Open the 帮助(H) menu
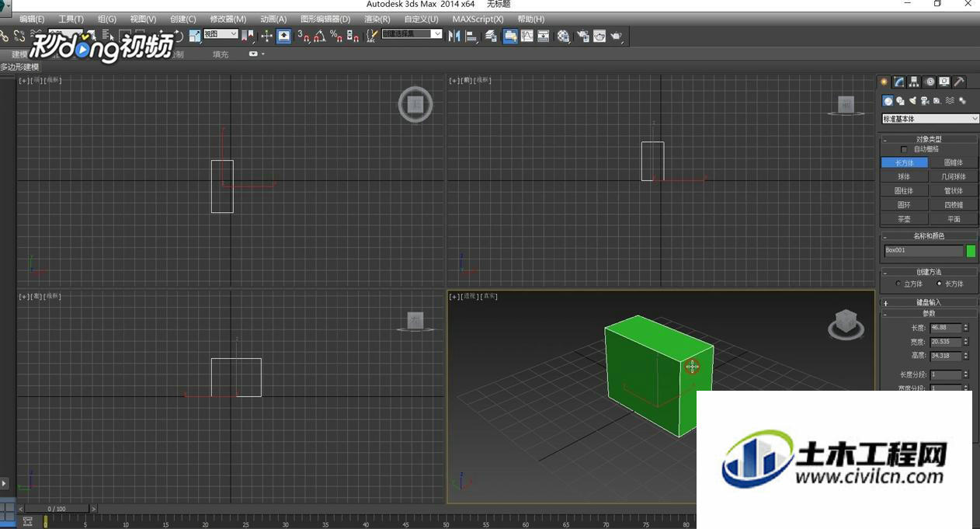 point(531,19)
